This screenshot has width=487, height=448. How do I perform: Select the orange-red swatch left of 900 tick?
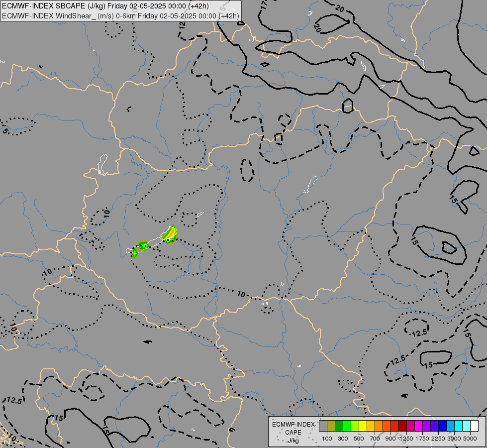tap(387, 426)
